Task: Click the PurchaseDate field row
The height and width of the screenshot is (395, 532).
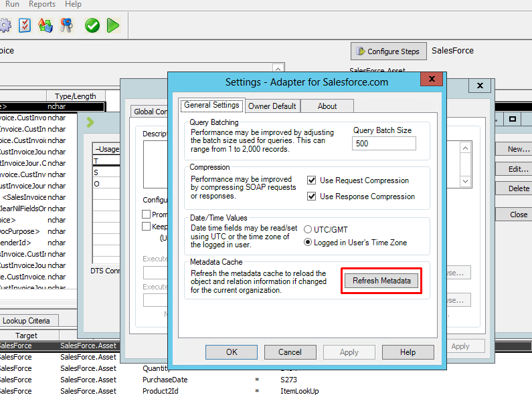Action: pos(165,380)
